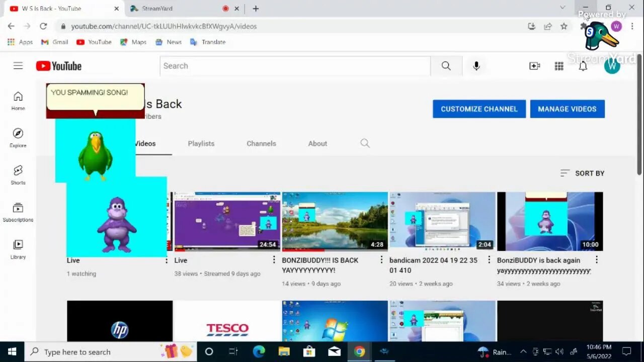Click the share page icon in address bar
The width and height of the screenshot is (644, 362).
coord(548,26)
